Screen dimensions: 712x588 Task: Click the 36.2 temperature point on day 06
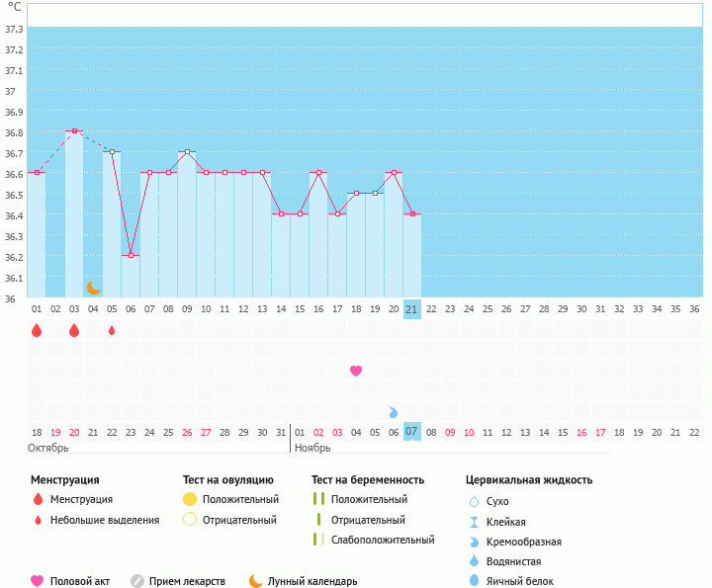(x=131, y=255)
